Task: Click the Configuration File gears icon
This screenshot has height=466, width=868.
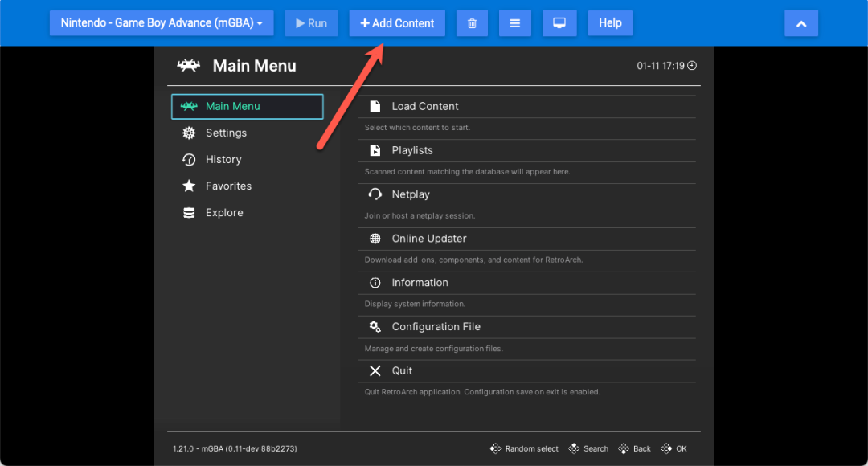Action: click(375, 327)
